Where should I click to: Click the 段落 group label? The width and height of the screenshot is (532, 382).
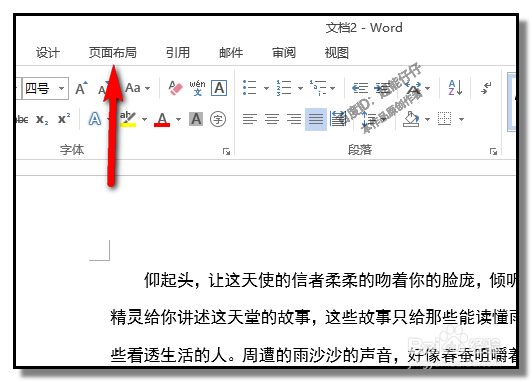[360, 150]
